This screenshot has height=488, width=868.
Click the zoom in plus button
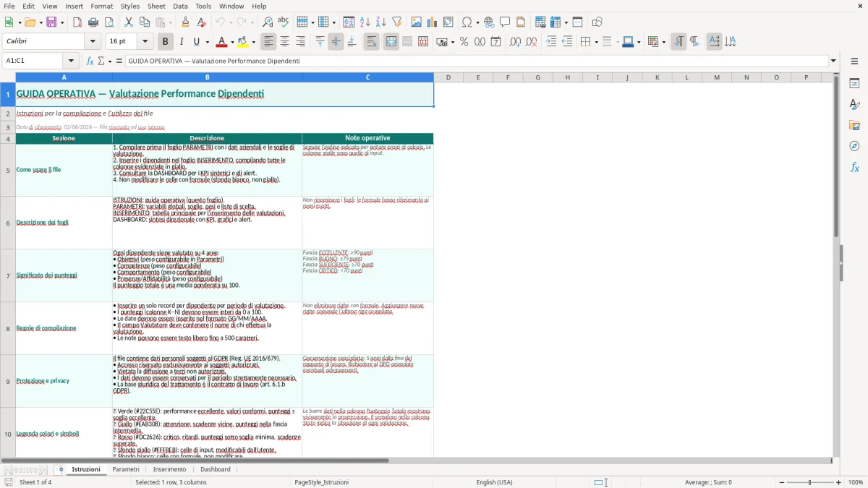(x=839, y=482)
